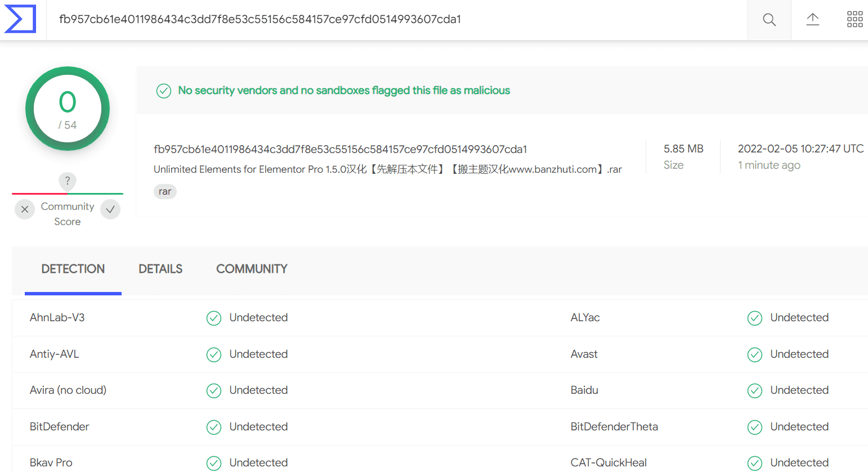Select Antiy-AVL undetected check icon
The width and height of the screenshot is (868, 472).
pos(214,354)
